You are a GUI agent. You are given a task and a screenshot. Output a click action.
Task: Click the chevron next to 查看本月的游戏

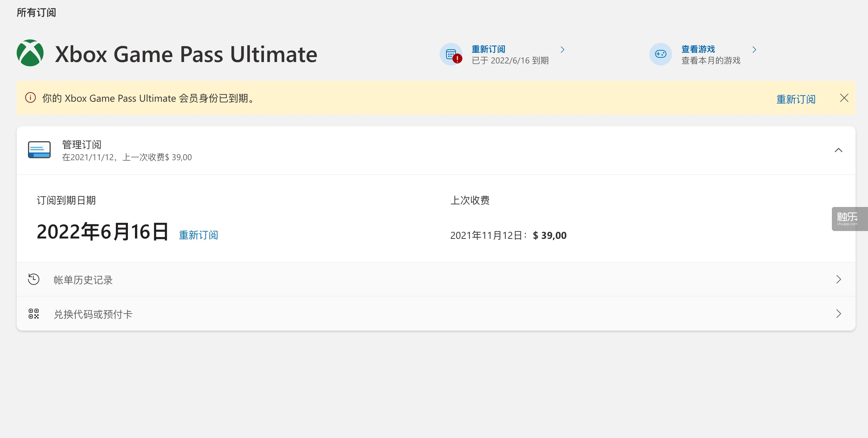(x=754, y=50)
